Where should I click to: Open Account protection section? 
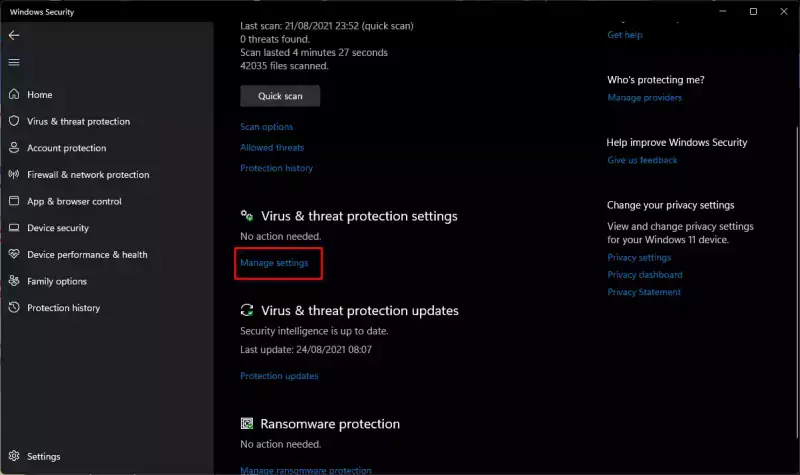(66, 148)
